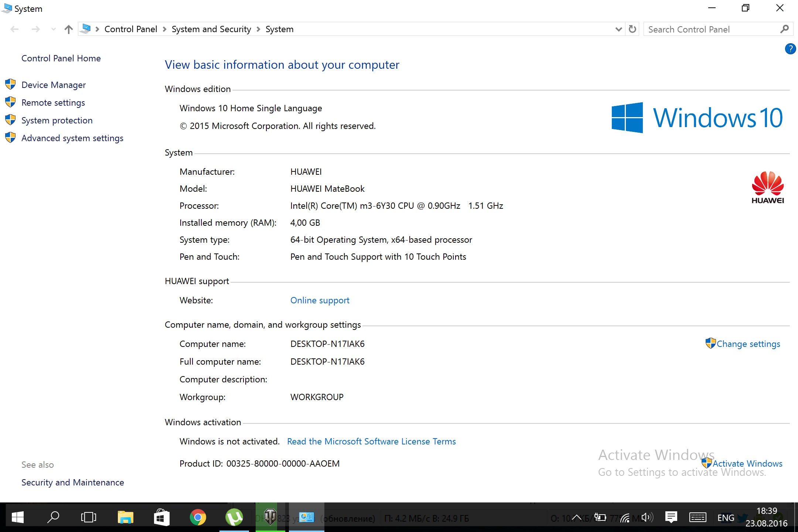This screenshot has width=798, height=532.
Task: Open Security and Maintenance link
Action: (x=73, y=482)
